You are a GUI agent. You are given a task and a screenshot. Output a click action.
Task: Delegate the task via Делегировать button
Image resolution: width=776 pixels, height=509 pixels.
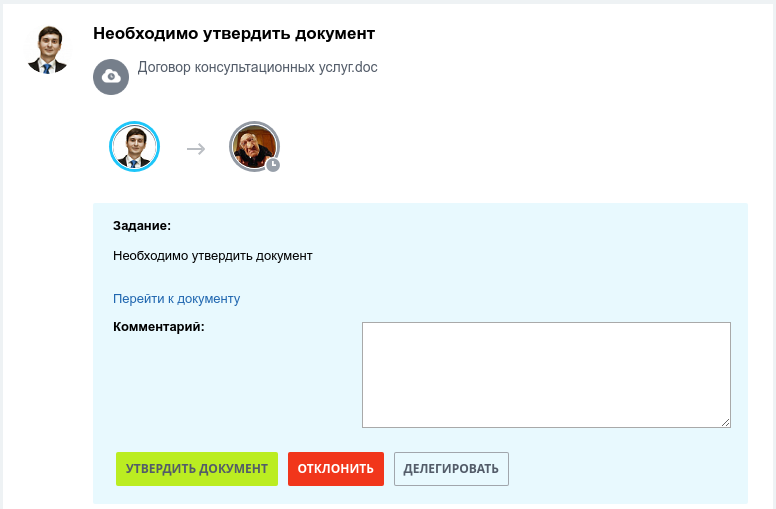[x=451, y=468]
